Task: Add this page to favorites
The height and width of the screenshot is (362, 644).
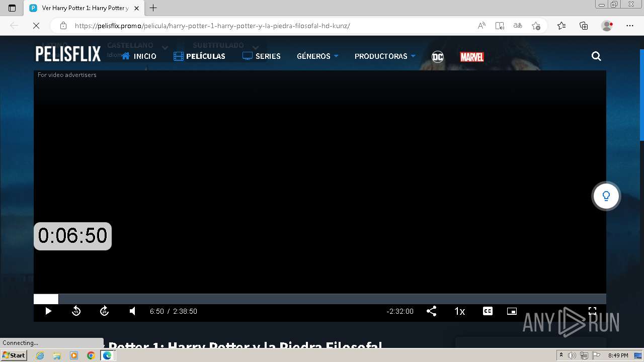Action: tap(536, 26)
